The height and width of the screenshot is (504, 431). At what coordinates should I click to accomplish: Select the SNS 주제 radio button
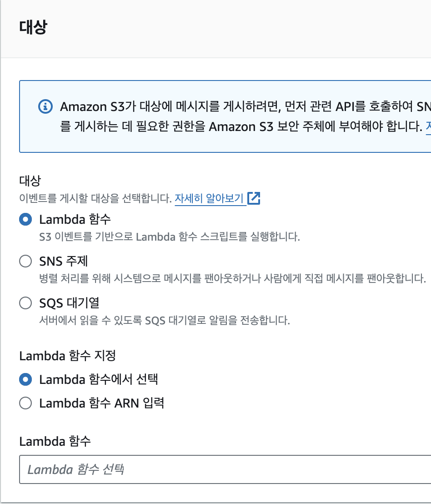(x=25, y=261)
